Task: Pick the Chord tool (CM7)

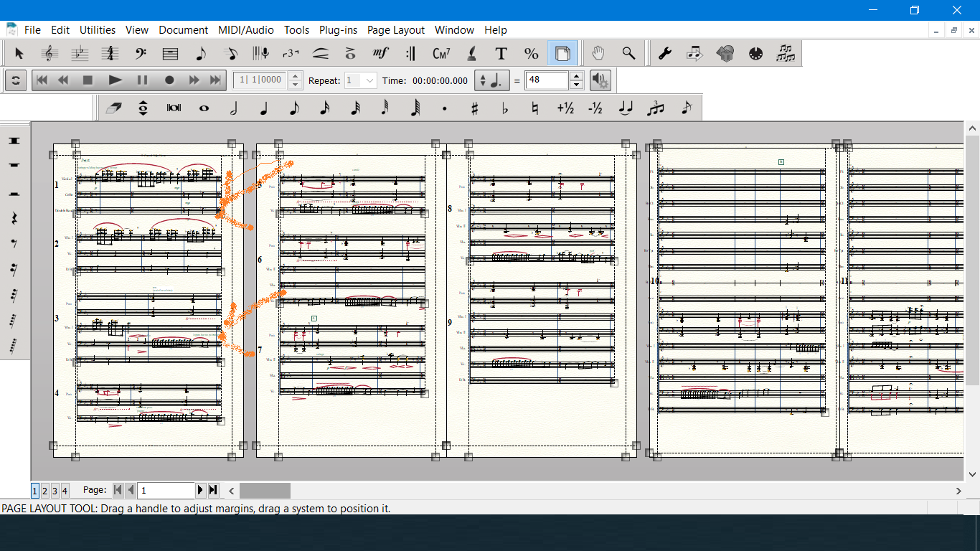Action: coord(441,54)
